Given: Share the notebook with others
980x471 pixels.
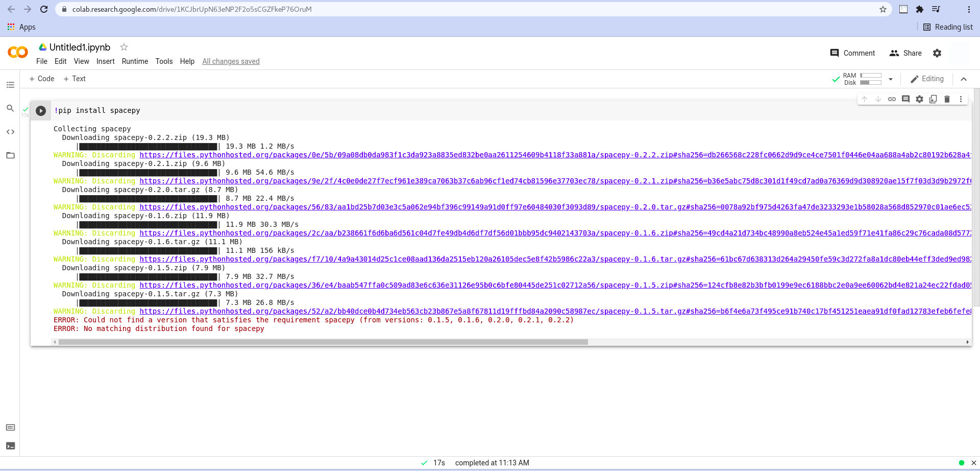Looking at the screenshot, I should (x=905, y=53).
